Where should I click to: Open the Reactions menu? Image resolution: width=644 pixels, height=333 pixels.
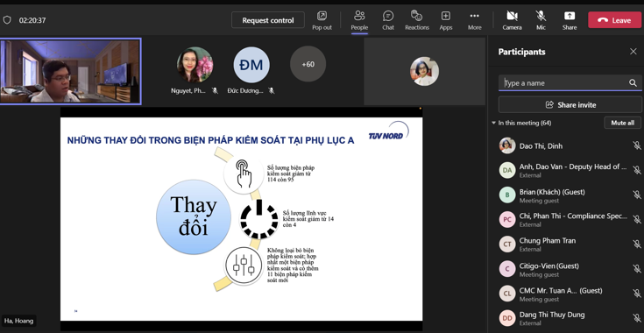click(x=417, y=20)
